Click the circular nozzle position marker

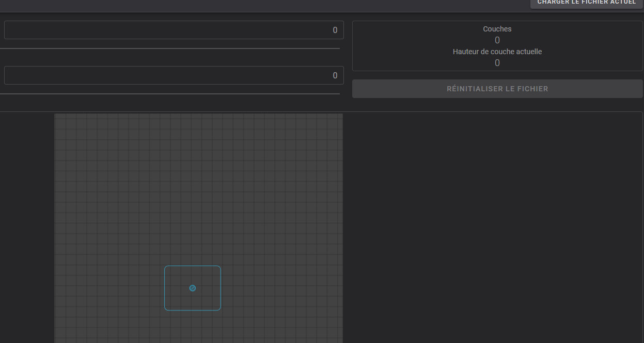(193, 288)
